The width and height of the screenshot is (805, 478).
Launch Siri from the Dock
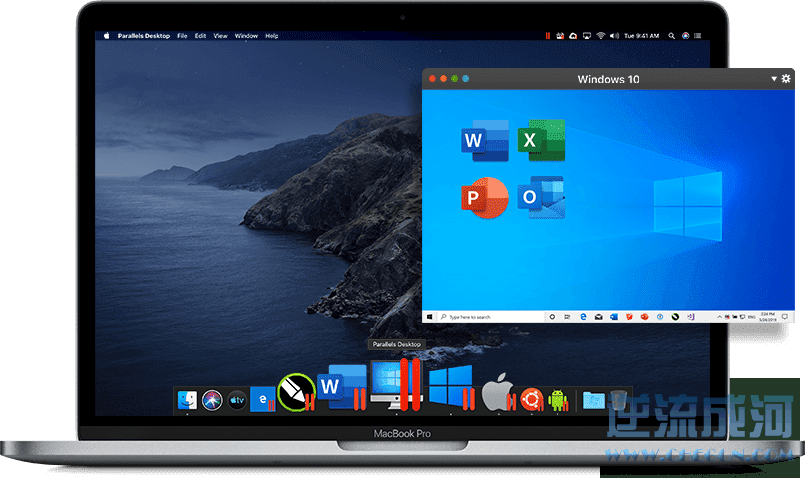click(212, 400)
